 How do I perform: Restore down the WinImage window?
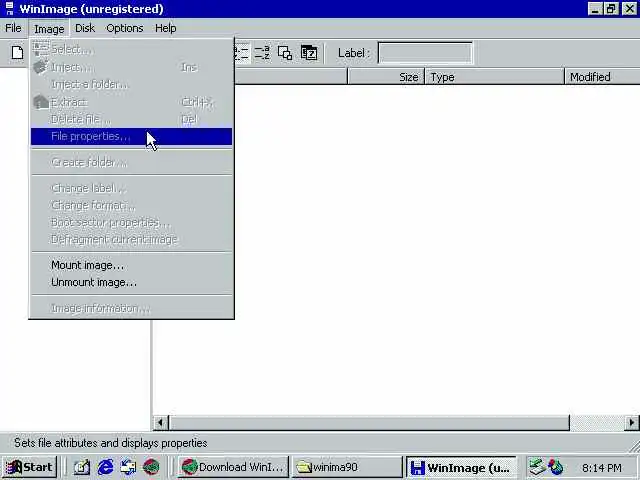(611, 9)
